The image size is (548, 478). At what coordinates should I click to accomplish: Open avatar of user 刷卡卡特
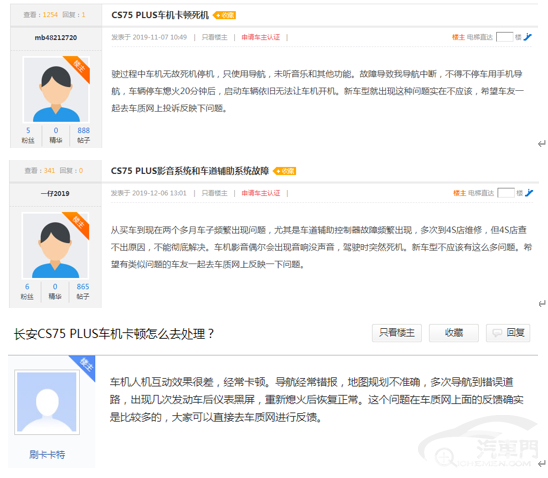point(47,402)
